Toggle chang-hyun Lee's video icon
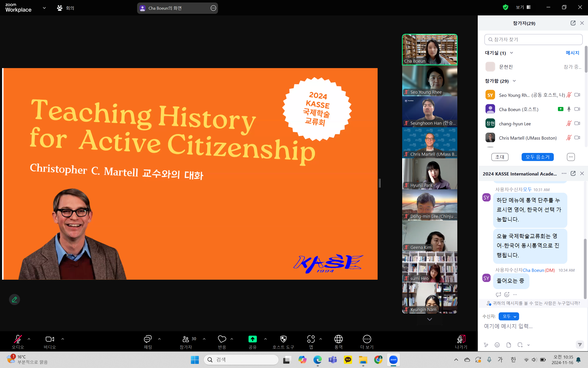Image resolution: width=588 pixels, height=368 pixels. (x=577, y=124)
